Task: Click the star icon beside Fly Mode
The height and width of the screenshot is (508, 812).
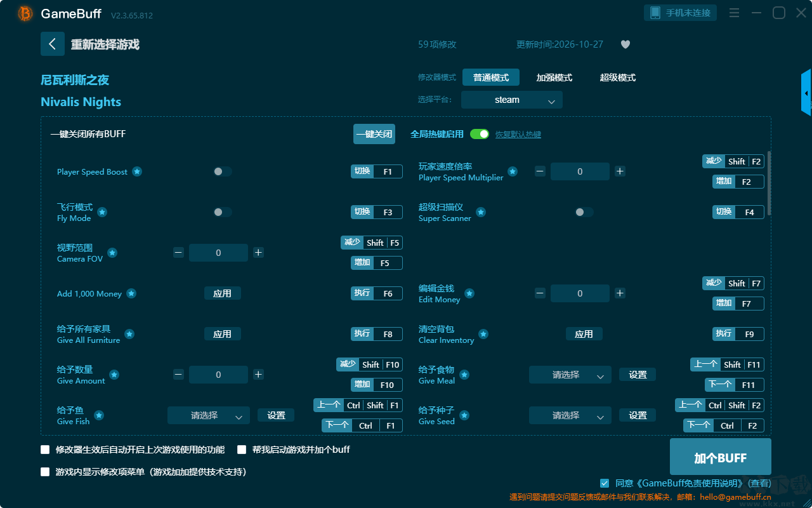Action: click(102, 212)
